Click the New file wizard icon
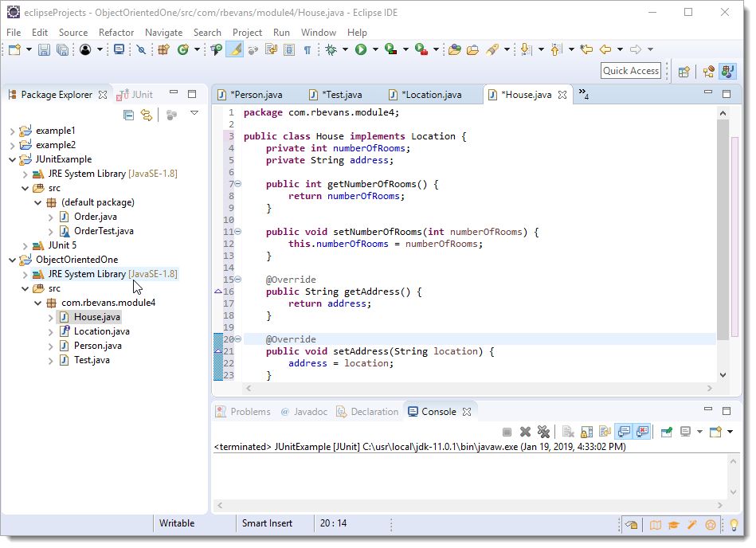This screenshot has width=756, height=548. point(14,49)
